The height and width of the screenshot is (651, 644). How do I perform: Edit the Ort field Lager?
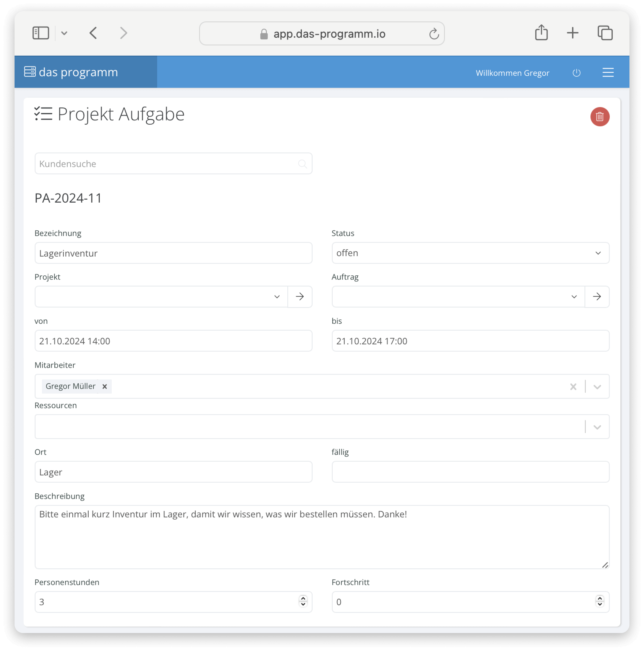click(x=173, y=472)
